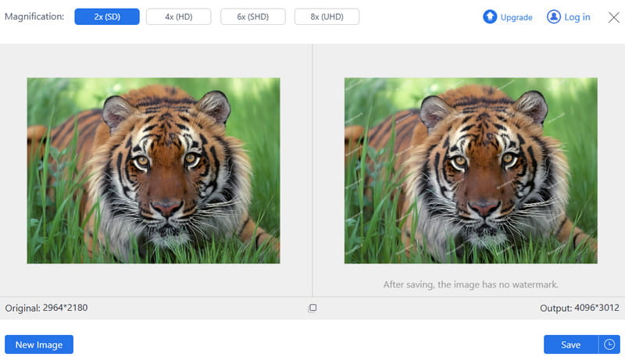Click the New Image button
625x364 pixels.
[x=39, y=344]
